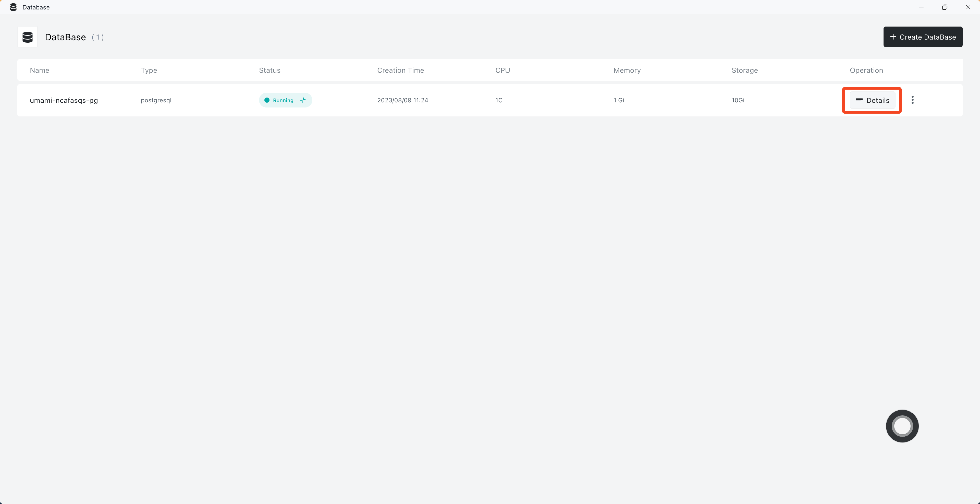The width and height of the screenshot is (980, 504).
Task: Click the floating circular assistant button
Action: click(x=902, y=426)
